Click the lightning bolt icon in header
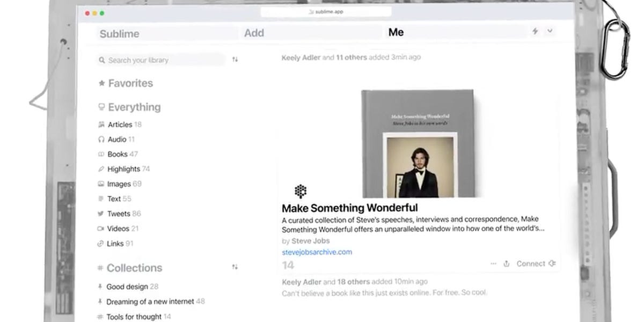 pos(535,32)
